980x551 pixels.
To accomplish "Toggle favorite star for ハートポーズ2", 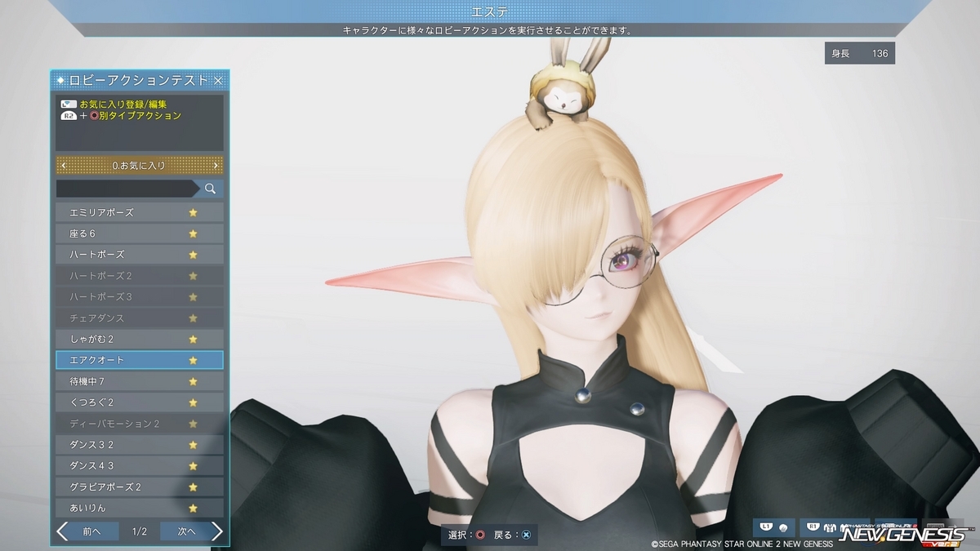I will pyautogui.click(x=194, y=275).
